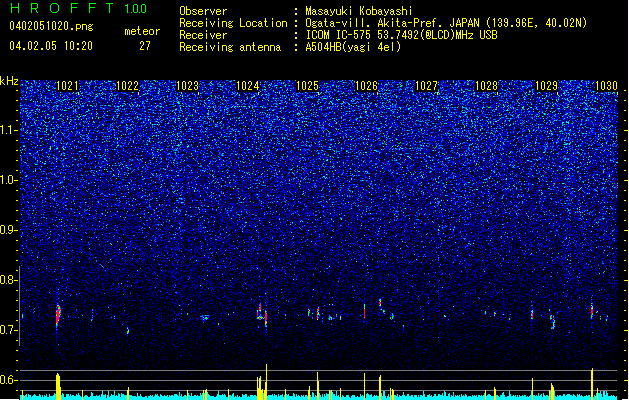Click the 0.9 kHz frequency tick label
The height and width of the screenshot is (400, 629).
pyautogui.click(x=9, y=230)
